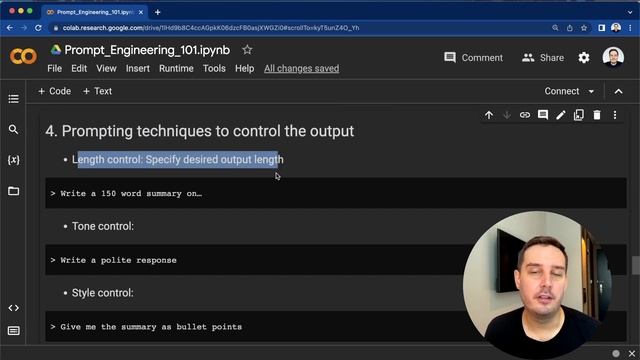Screen dimensions: 640x360
Task: Open the table of contents sidebar panel
Action: (x=13, y=99)
